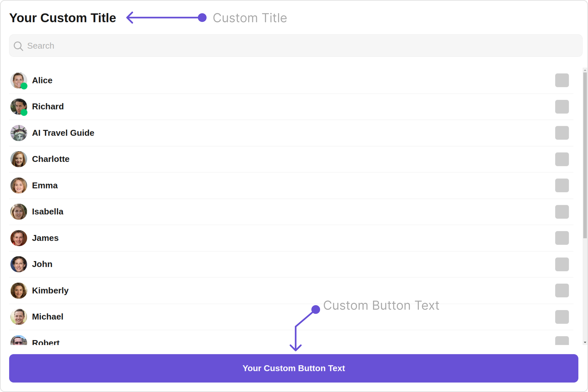This screenshot has height=392, width=588.
Task: Choose the Emma name in the list
Action: tap(45, 186)
